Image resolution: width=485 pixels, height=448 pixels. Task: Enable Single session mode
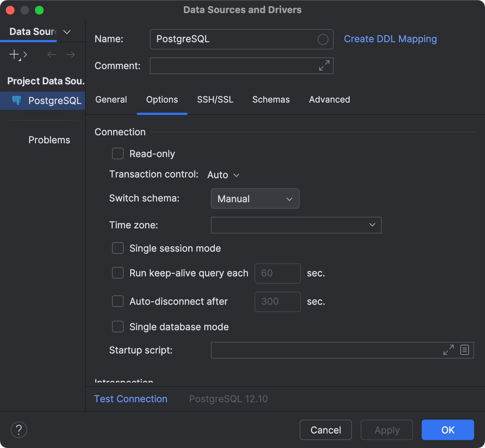117,248
